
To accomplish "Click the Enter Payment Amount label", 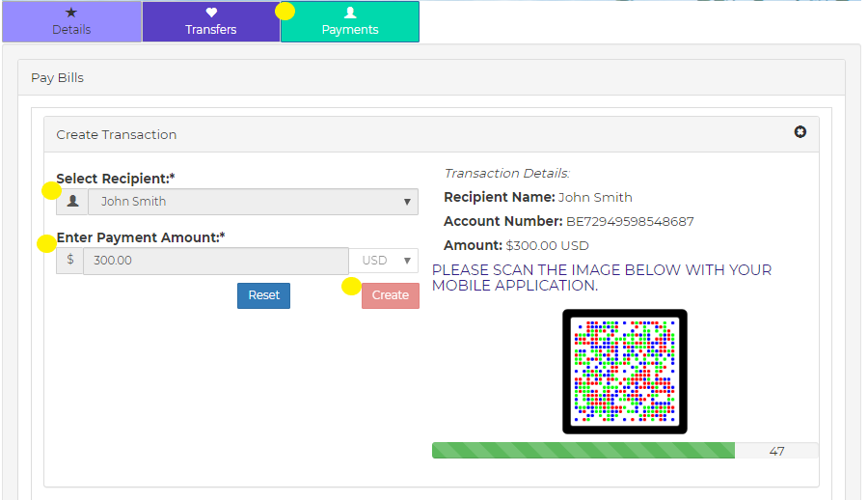I will click(x=141, y=237).
